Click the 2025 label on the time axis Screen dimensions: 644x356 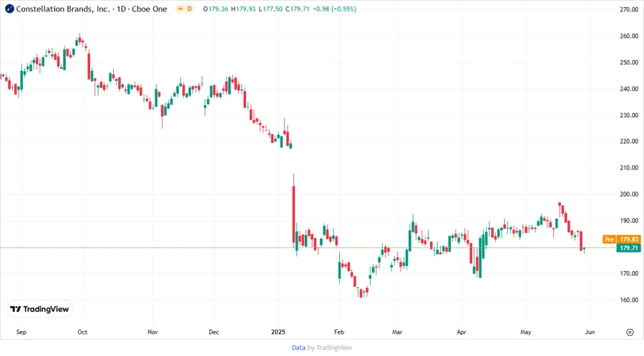[278, 332]
